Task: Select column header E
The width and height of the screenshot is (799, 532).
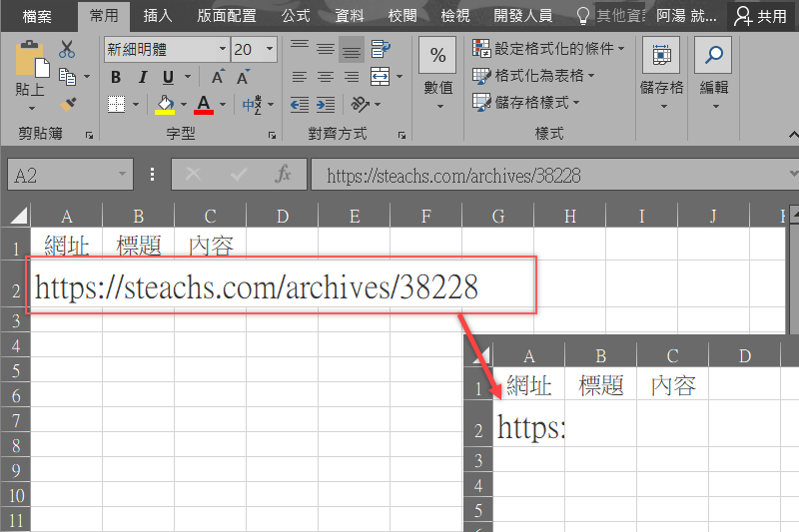Action: pos(355,216)
